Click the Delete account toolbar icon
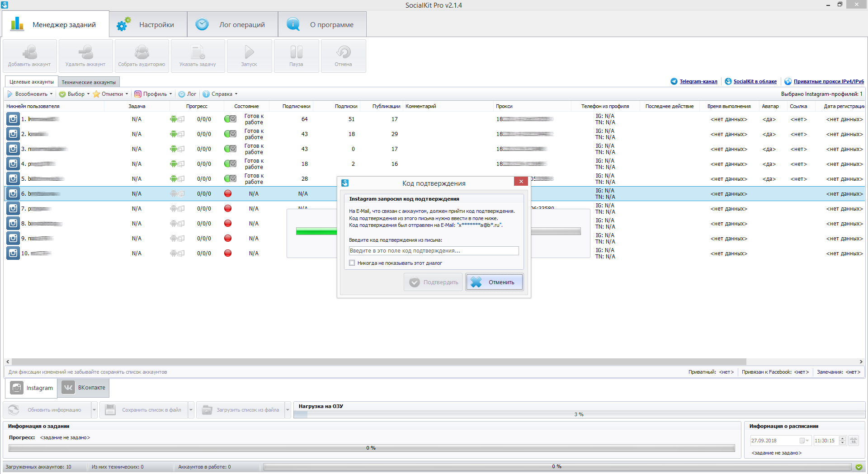 [85, 52]
